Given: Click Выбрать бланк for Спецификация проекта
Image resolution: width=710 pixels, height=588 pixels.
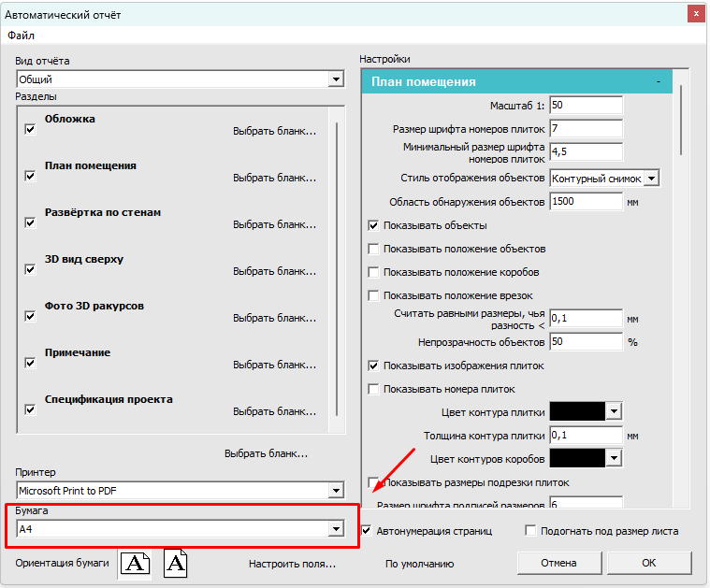Looking at the screenshot, I should click(274, 412).
